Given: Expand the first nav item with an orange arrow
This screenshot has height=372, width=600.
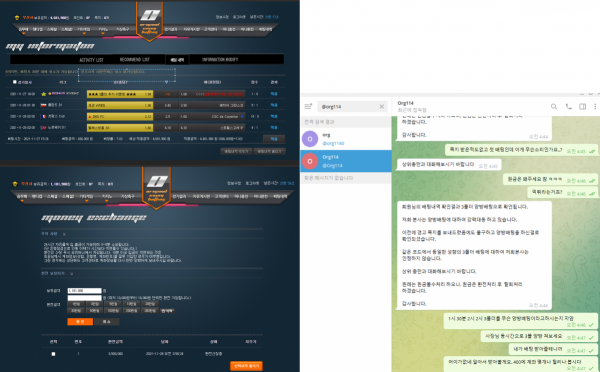Looking at the screenshot, I should click(x=23, y=29).
